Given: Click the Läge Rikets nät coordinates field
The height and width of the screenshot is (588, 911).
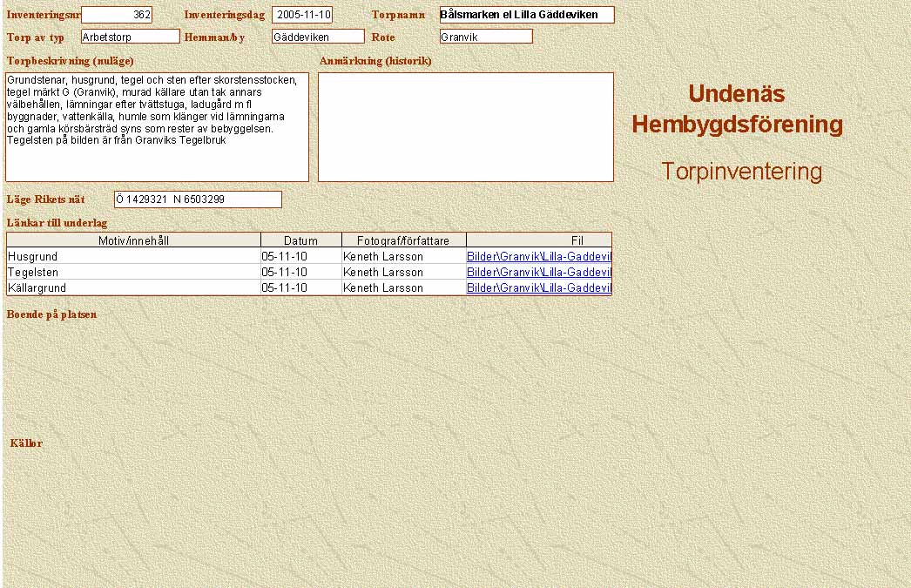Looking at the screenshot, I should pos(198,199).
